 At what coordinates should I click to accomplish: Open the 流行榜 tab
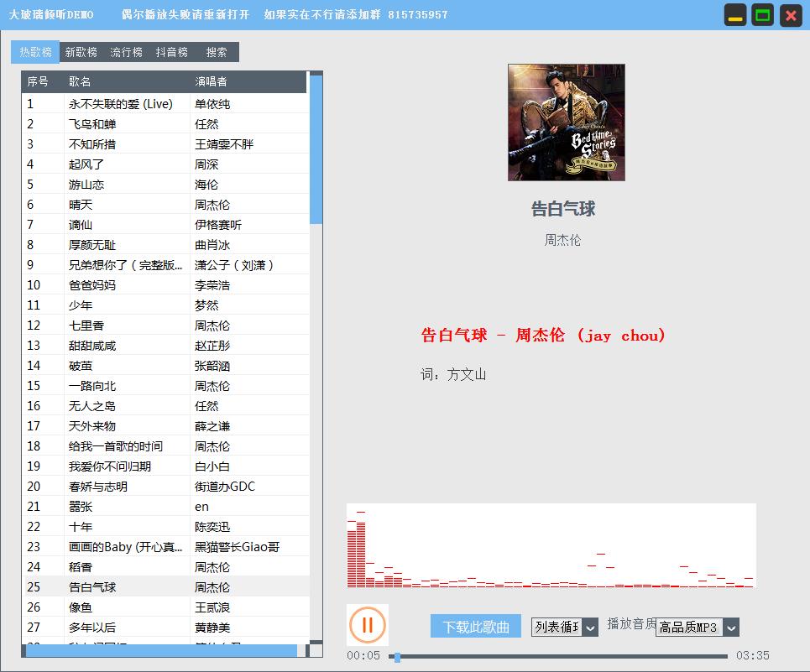pyautogui.click(x=126, y=52)
